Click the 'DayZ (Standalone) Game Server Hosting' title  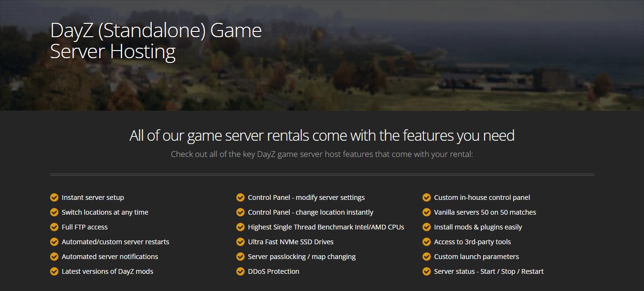[156, 41]
